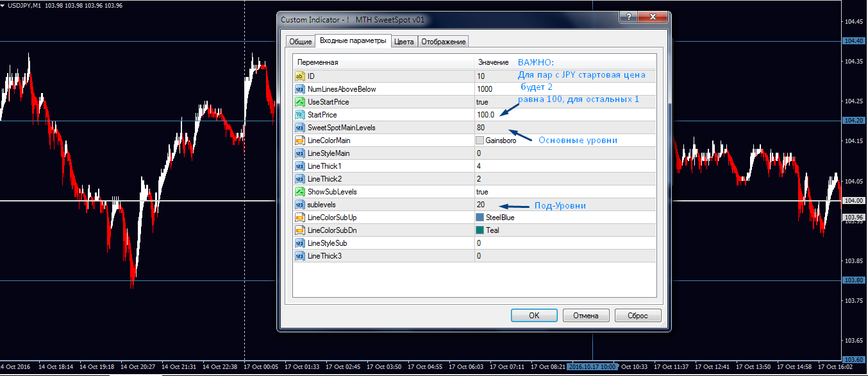Click the LineStyleSub integer icon
The image size is (868, 376).
[x=299, y=243]
